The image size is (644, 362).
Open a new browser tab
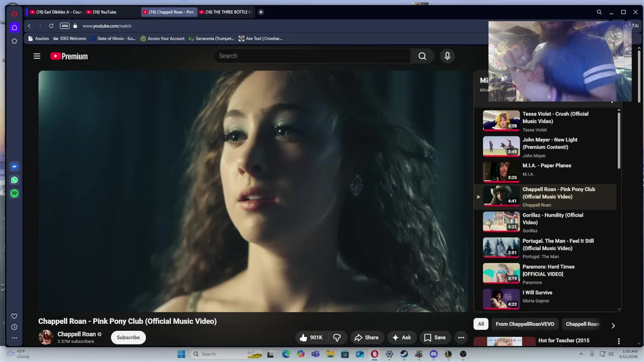(x=261, y=12)
